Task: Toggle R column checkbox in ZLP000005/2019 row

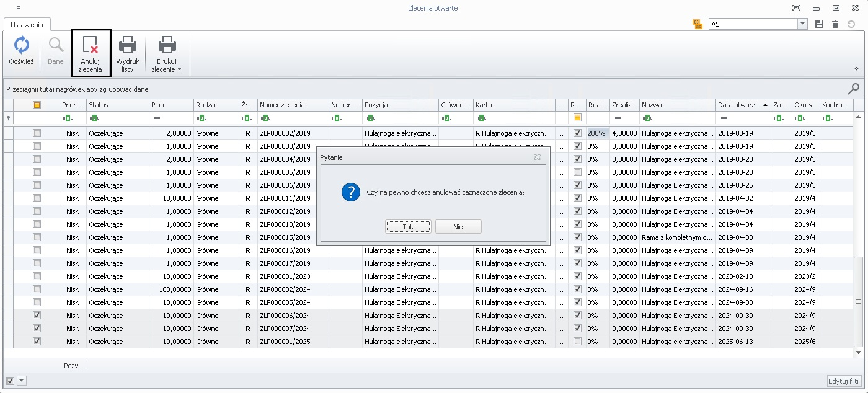Action: 577,172
